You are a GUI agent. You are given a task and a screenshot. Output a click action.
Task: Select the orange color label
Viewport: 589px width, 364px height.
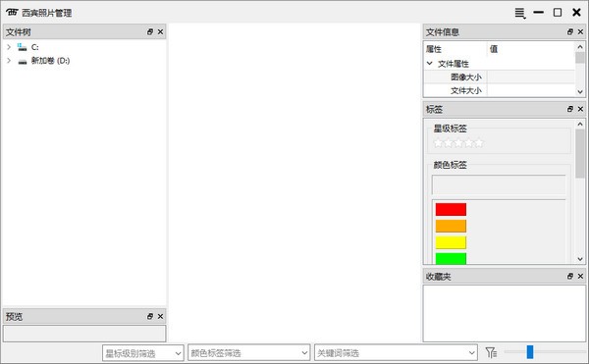tap(451, 226)
